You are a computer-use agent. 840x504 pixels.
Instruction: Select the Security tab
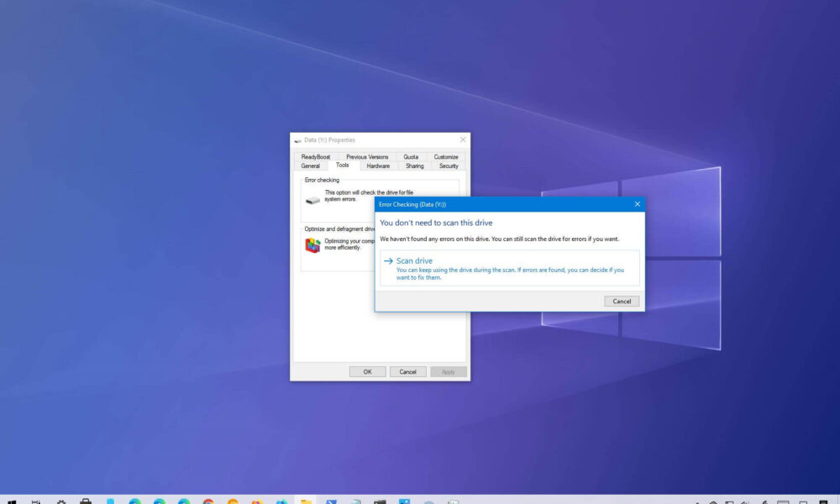[448, 165]
